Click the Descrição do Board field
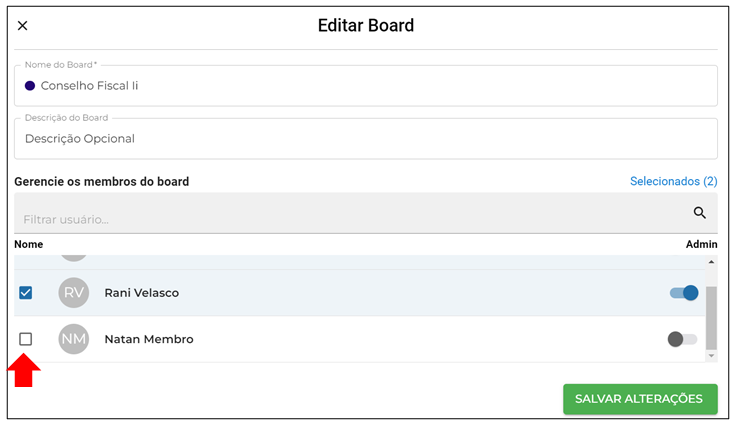This screenshot has height=423, width=735. (366, 138)
